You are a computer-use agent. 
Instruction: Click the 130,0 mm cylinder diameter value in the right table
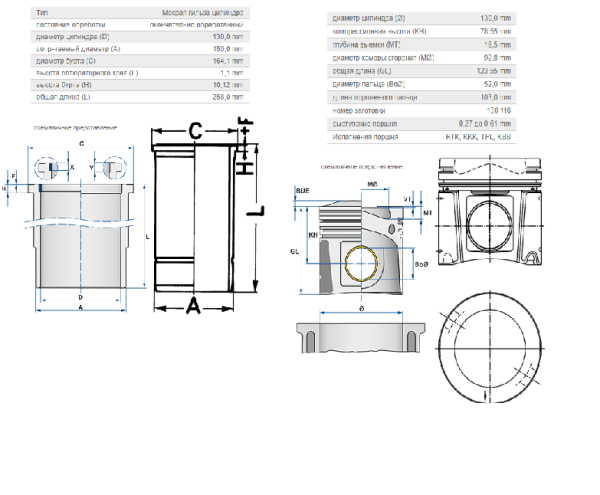(496, 18)
